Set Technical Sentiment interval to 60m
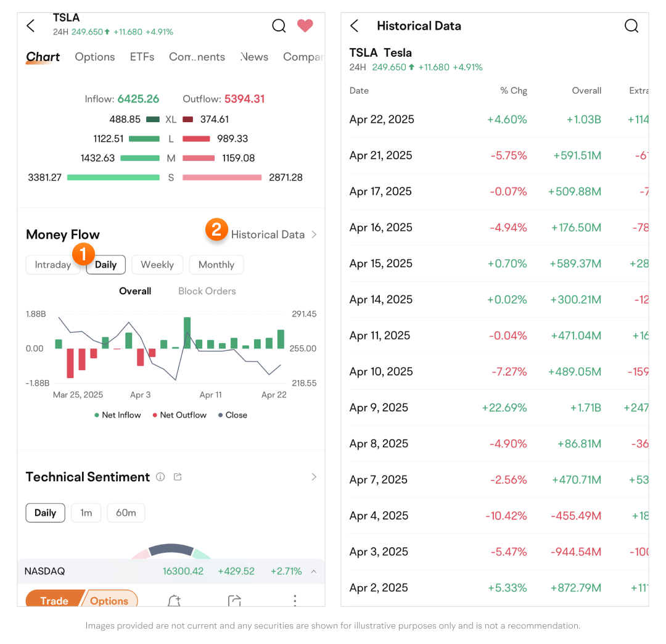The width and height of the screenshot is (666, 644). (126, 513)
